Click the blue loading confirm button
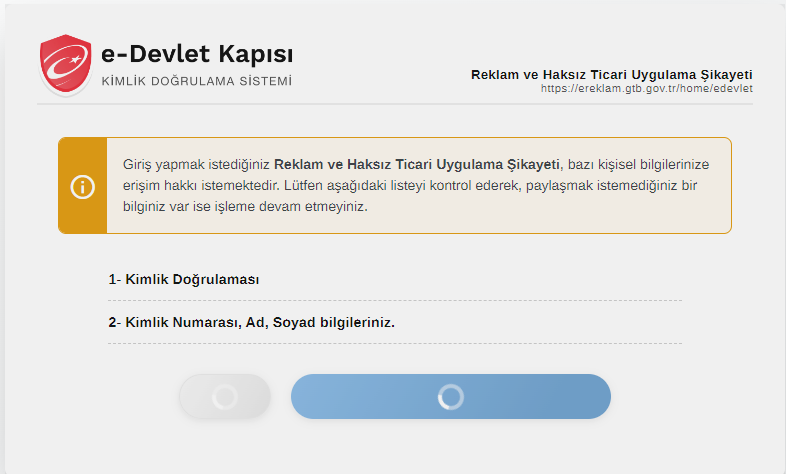Screen dimensions: 786x474 pos(451,396)
